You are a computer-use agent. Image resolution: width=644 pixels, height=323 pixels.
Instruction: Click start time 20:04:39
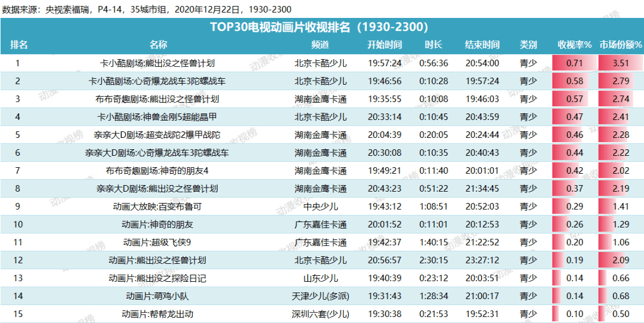[x=385, y=135]
